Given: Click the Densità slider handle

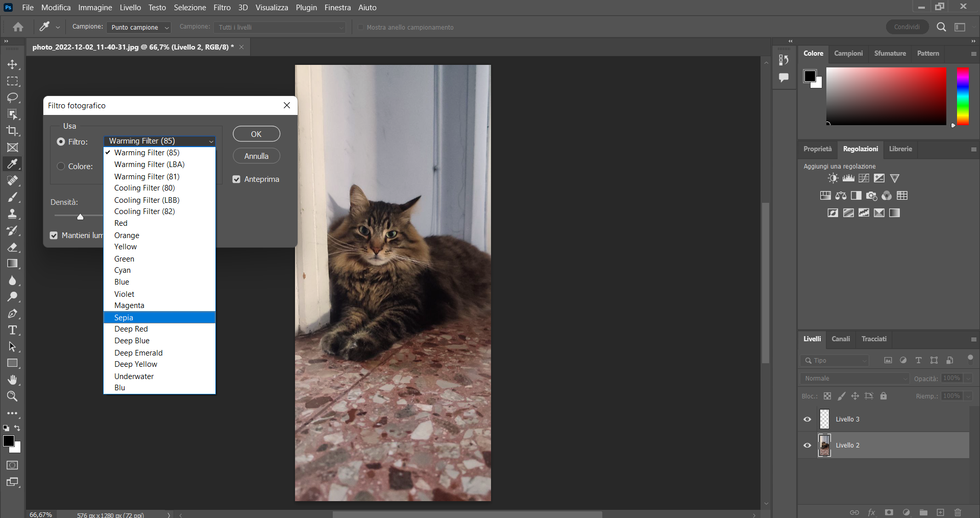Looking at the screenshot, I should click(80, 217).
